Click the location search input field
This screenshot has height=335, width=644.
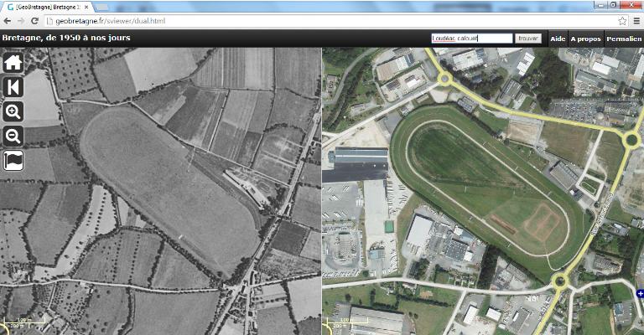point(470,39)
